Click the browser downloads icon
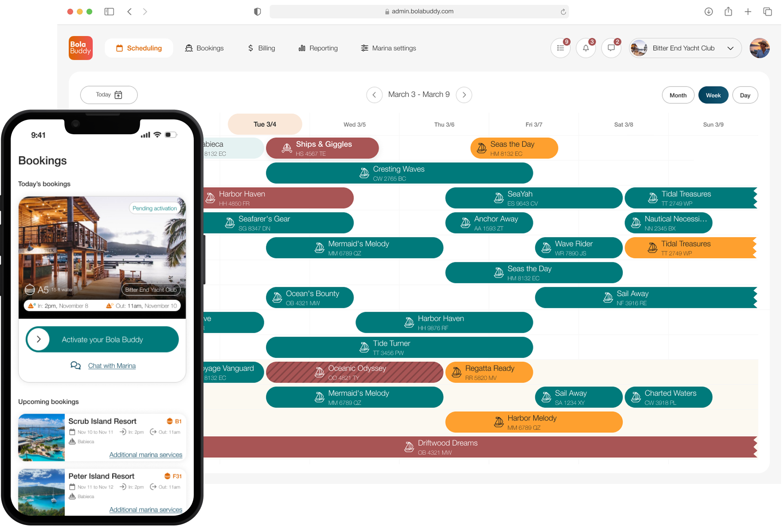This screenshot has height=532, width=784. pyautogui.click(x=709, y=11)
